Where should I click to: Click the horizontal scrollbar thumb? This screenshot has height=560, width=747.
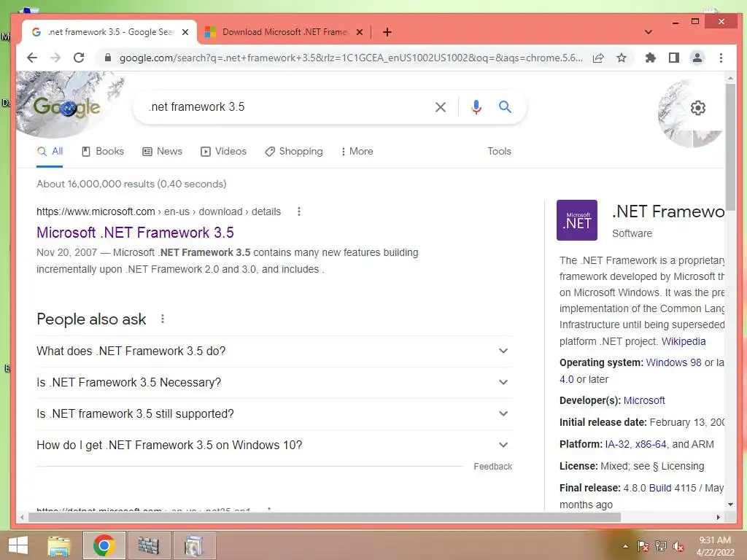pyautogui.click(x=325, y=517)
